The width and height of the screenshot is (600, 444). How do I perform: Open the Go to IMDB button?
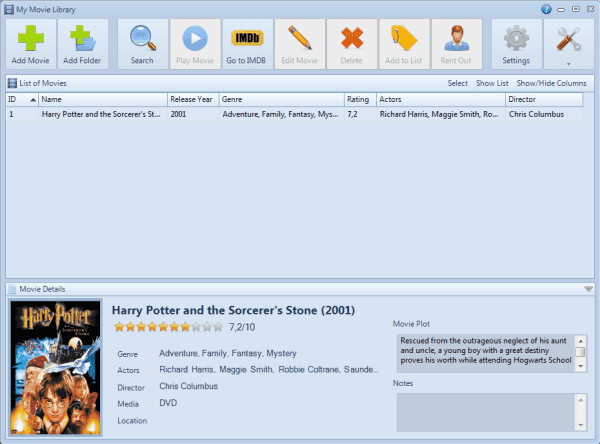coord(247,44)
